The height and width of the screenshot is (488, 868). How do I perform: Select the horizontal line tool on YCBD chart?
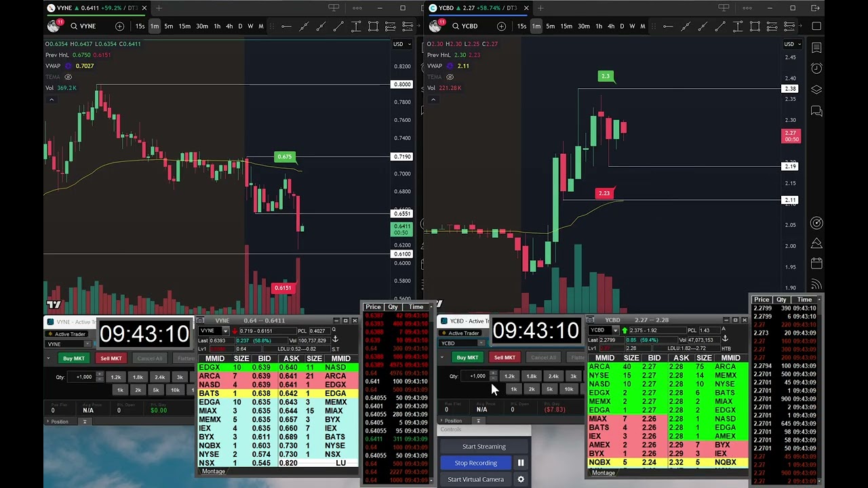coord(668,26)
